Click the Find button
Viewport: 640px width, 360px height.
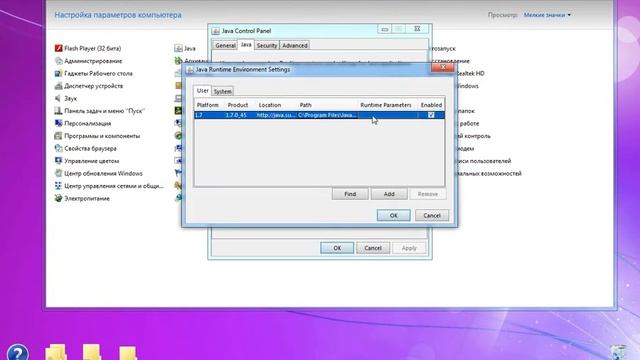350,194
